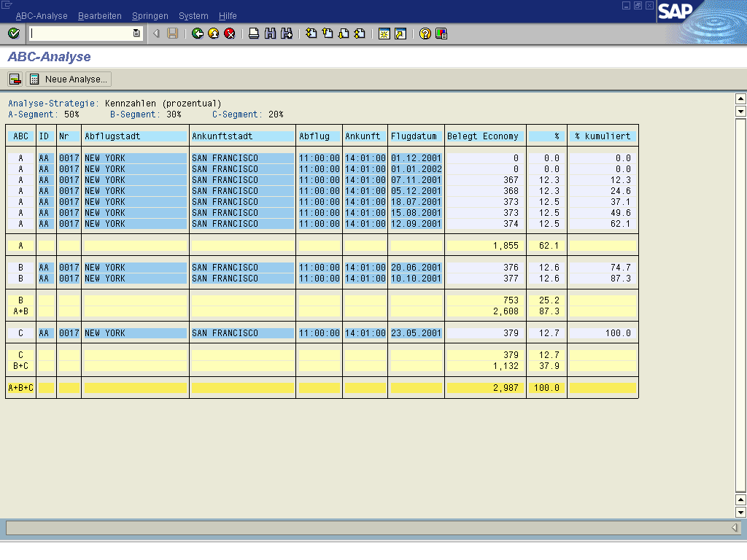Click the Find Next binoculars icon
Screen dimensions: 747x560
pos(286,34)
